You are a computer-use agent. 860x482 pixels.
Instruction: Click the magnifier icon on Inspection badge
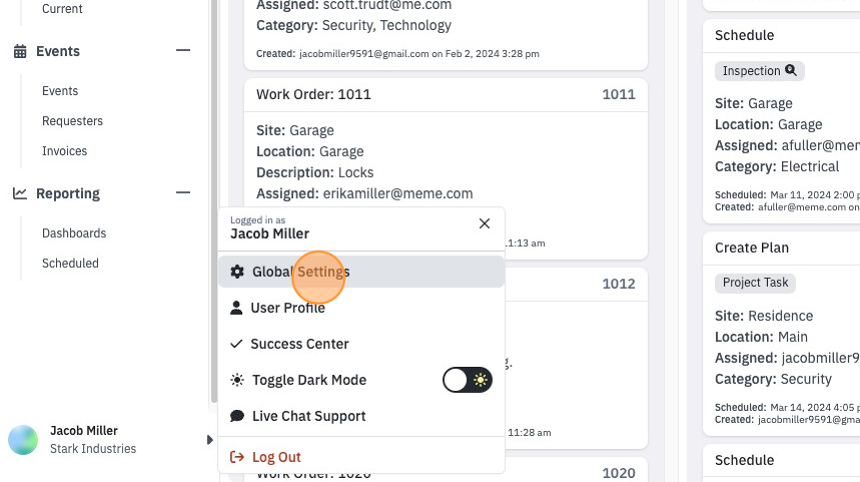[x=790, y=70]
